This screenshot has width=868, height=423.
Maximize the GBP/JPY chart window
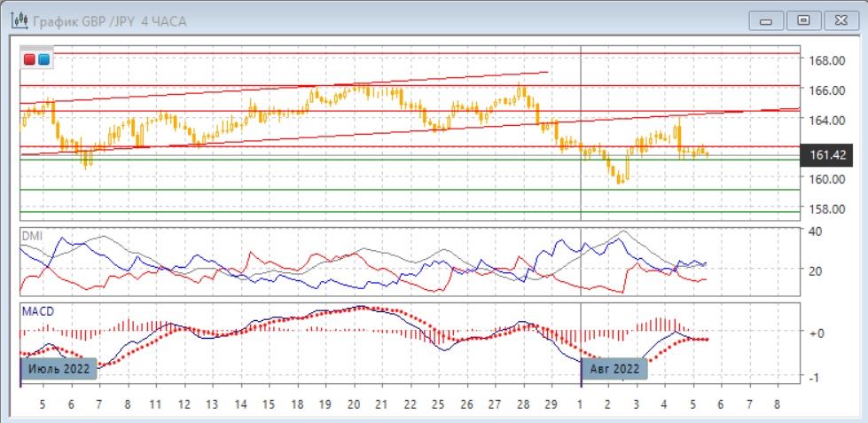(803, 20)
